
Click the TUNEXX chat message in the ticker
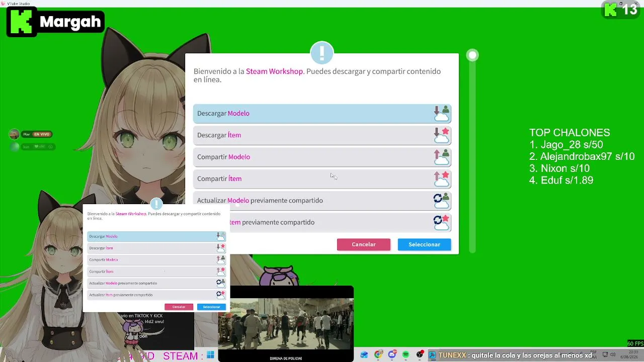515,355
